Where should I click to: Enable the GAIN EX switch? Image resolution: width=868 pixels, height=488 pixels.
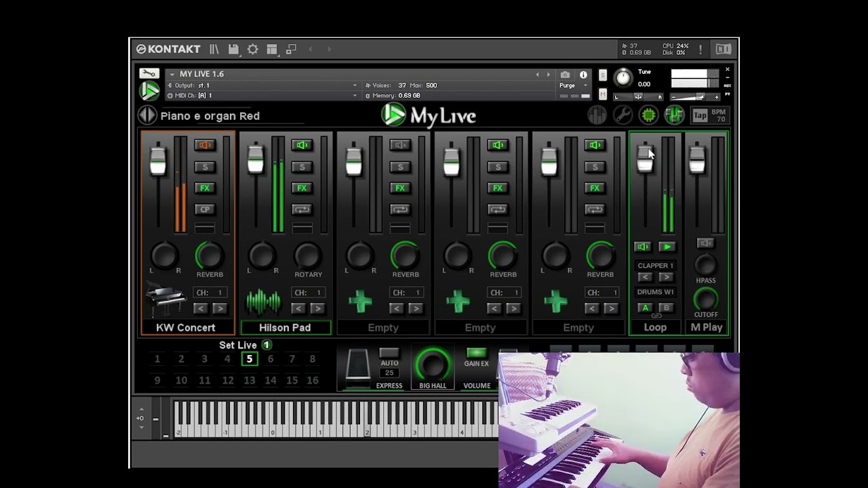click(x=476, y=352)
